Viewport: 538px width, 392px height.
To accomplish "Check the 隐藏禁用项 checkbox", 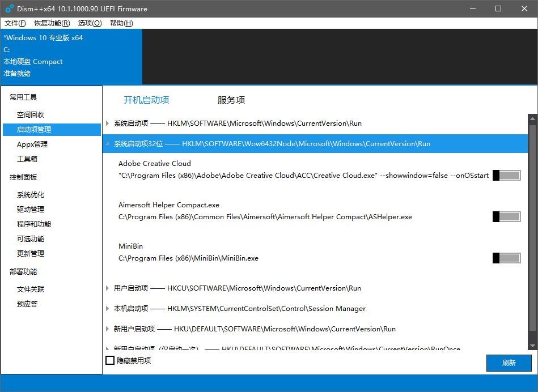I will coord(110,360).
